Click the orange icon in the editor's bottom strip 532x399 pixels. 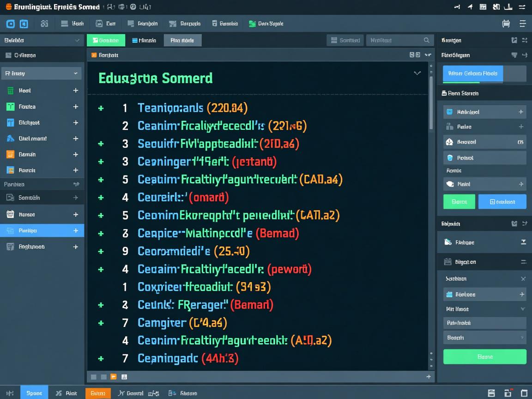click(114, 377)
